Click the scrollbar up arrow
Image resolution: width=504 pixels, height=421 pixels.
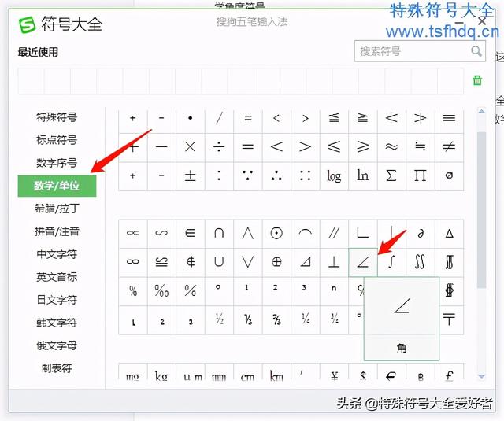tap(481, 112)
